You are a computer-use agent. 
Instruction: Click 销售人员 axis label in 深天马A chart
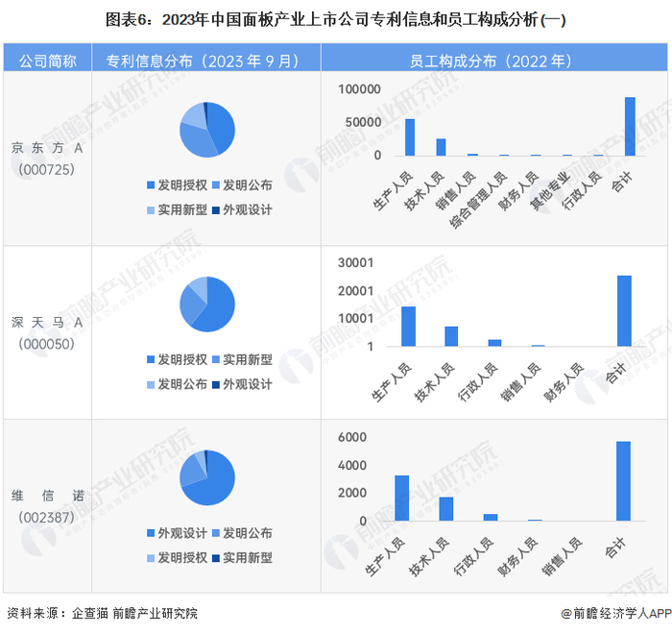coord(521,382)
